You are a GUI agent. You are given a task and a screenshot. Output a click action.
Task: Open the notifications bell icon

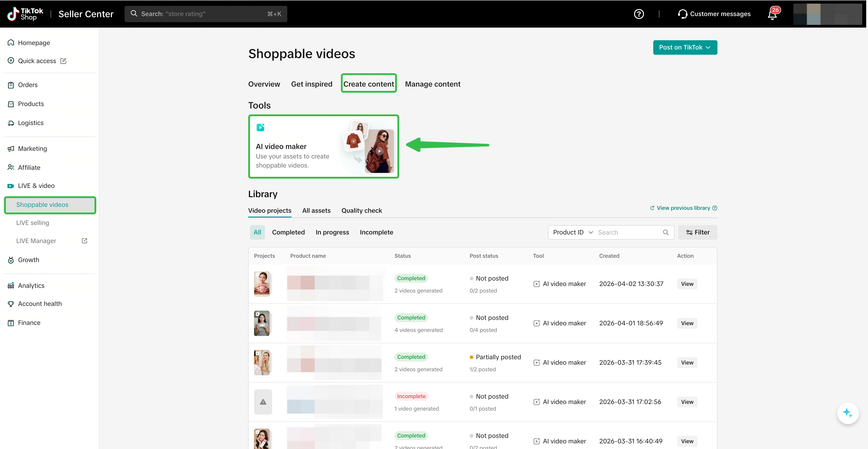(772, 14)
